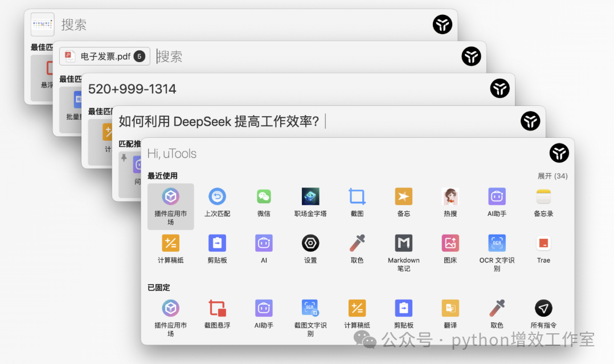The width and height of the screenshot is (614, 364).
Task: Launch the 图床 plugin
Action: (451, 248)
